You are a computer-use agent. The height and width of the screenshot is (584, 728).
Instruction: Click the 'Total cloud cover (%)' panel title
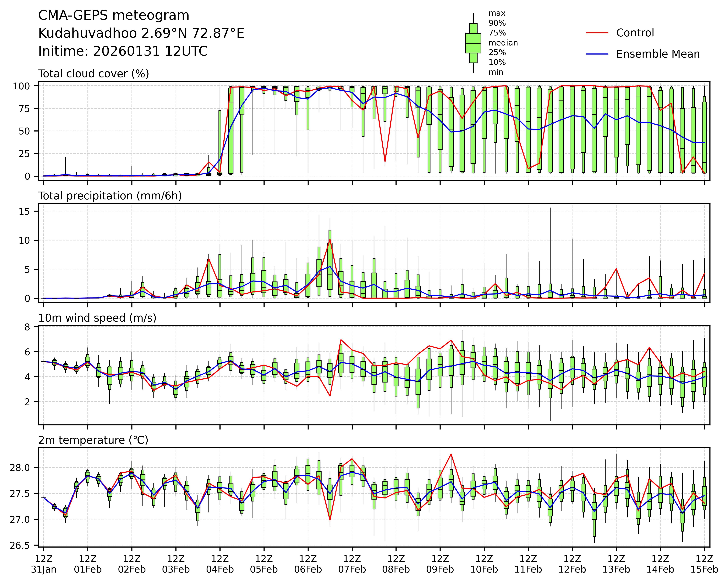pyautogui.click(x=94, y=74)
